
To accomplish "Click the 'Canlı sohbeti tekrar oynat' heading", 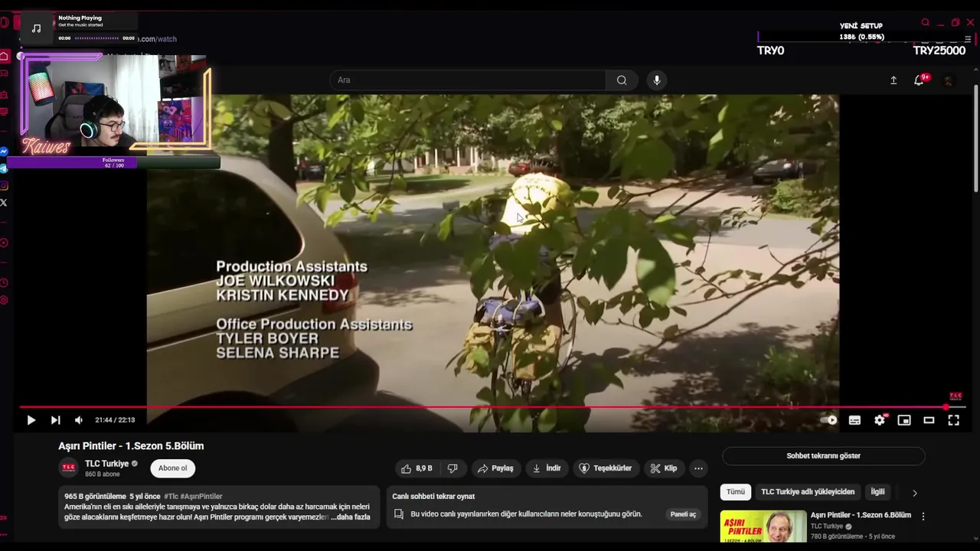I will [433, 497].
